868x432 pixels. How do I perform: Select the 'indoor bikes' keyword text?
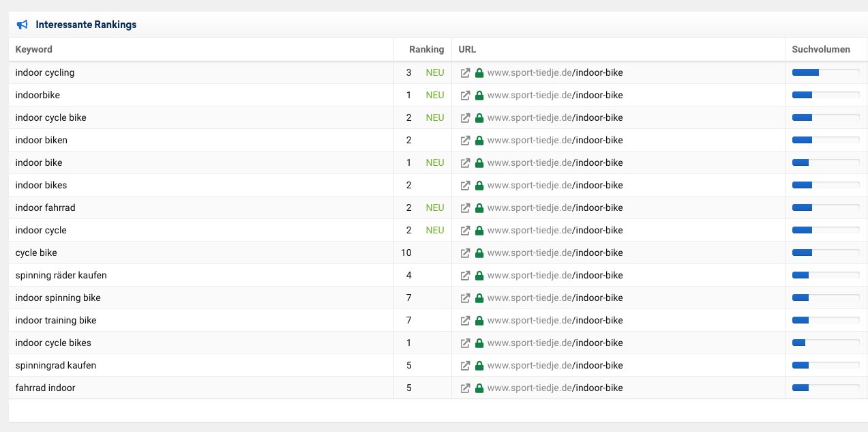(41, 185)
